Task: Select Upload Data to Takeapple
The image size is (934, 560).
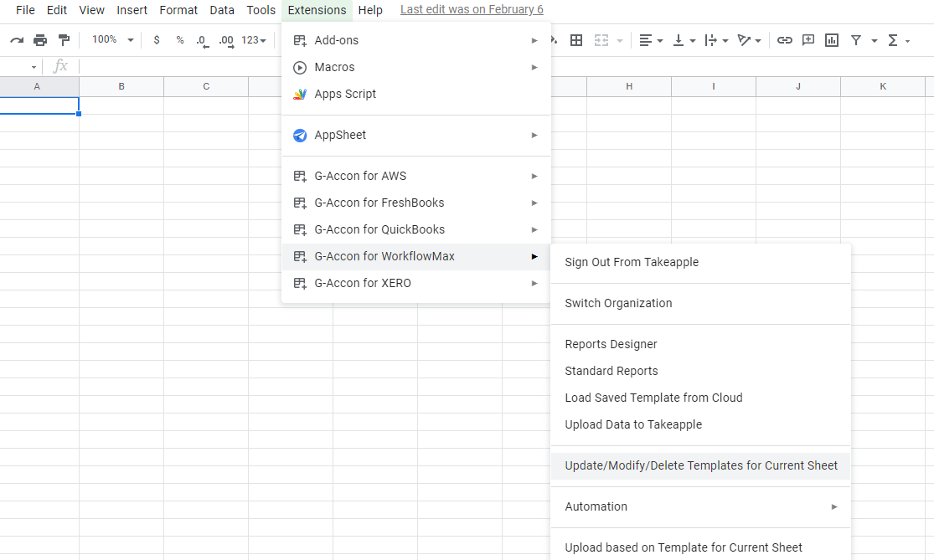Action: [700, 425]
